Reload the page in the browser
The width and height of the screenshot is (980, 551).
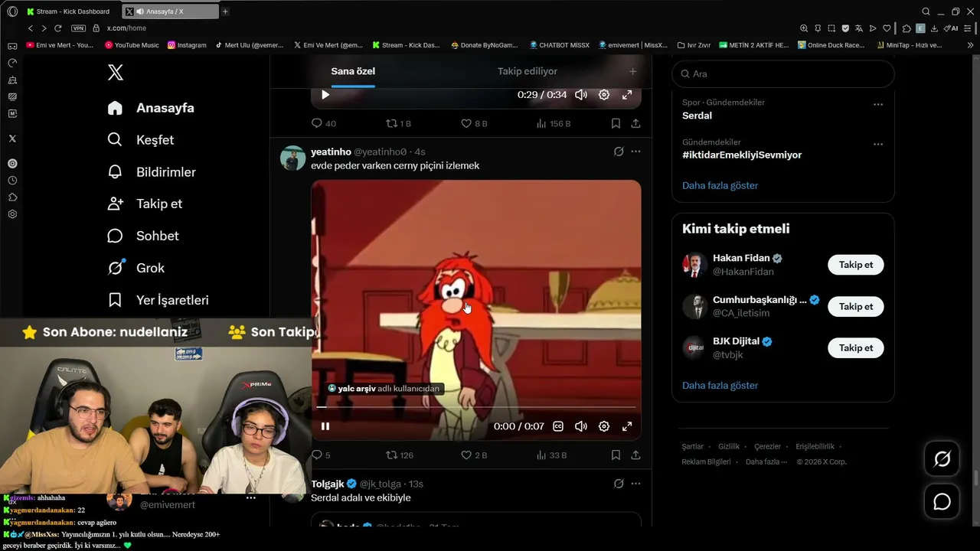point(57,28)
